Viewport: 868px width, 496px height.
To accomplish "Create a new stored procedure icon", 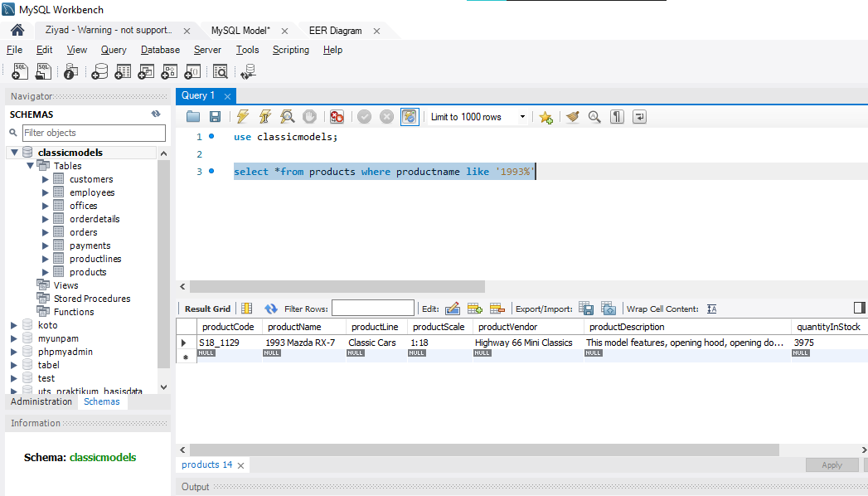I will [169, 71].
